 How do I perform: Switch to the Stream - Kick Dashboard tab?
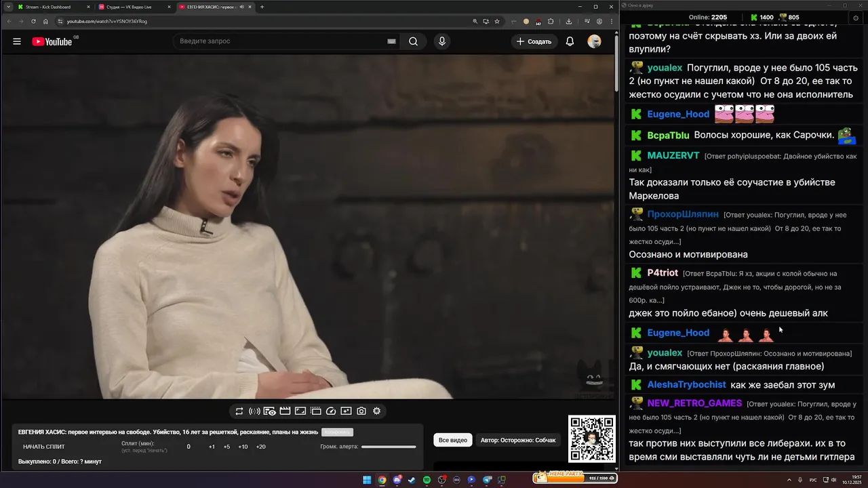[53, 7]
